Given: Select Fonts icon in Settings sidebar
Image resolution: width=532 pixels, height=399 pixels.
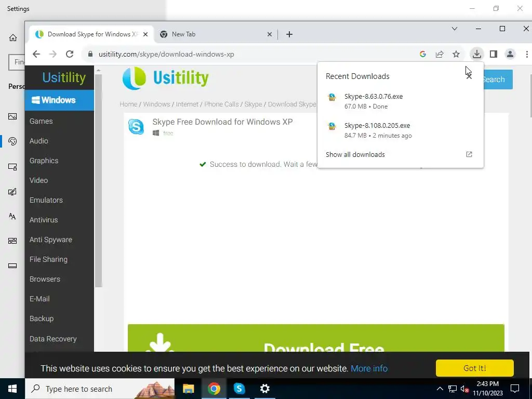Looking at the screenshot, I should (12, 216).
